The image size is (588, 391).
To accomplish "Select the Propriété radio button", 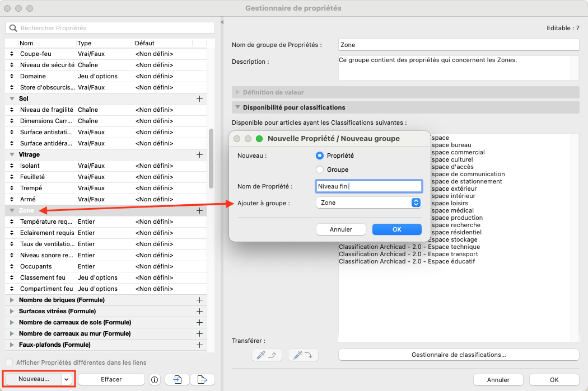I will click(320, 156).
